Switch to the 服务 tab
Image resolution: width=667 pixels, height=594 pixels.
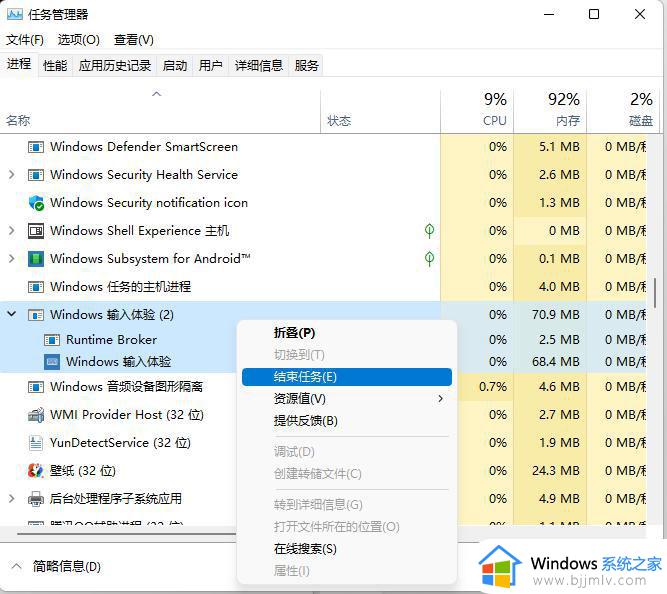point(306,66)
